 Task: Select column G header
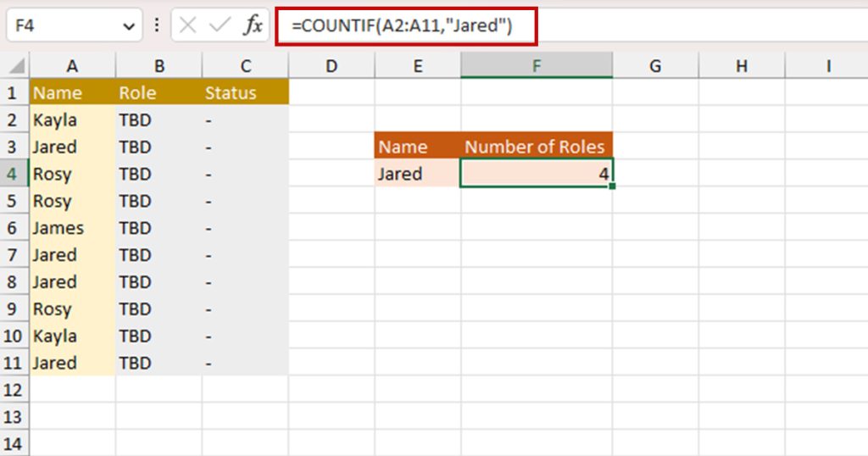click(x=655, y=66)
